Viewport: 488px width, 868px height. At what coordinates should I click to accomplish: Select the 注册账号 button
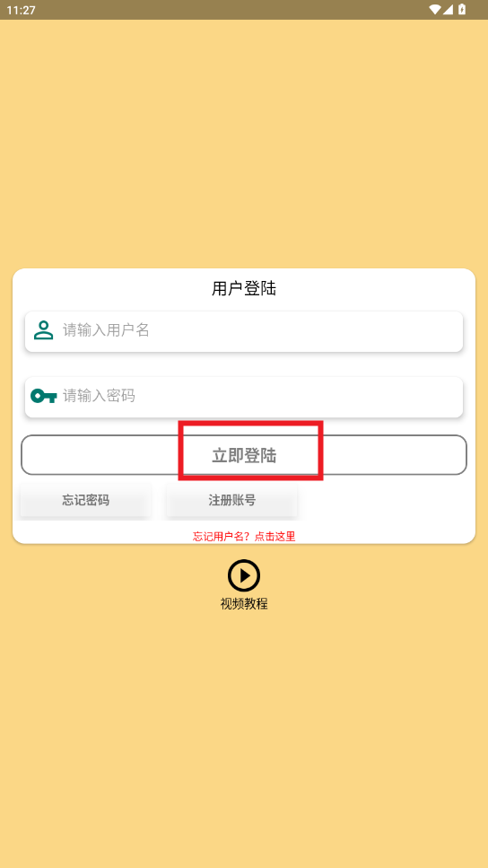click(x=232, y=501)
